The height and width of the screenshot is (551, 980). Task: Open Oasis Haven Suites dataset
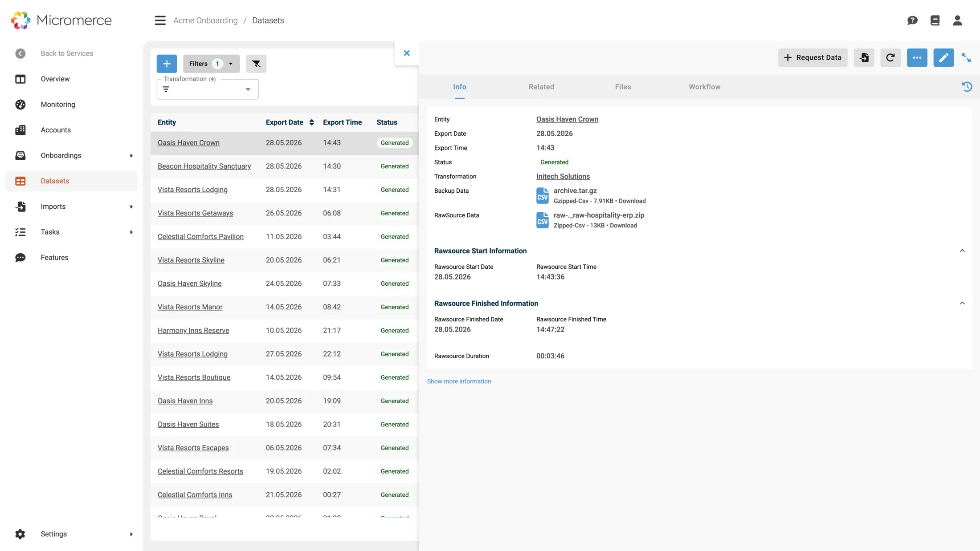tap(188, 425)
